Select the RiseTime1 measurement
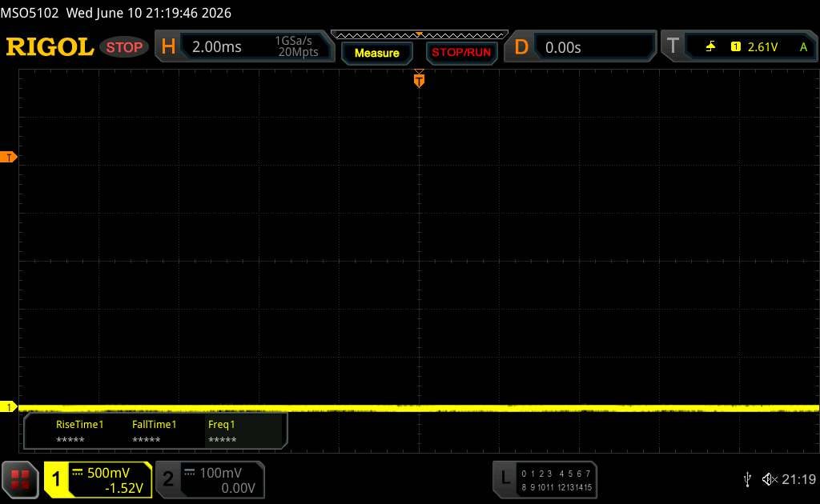Image resolution: width=820 pixels, height=504 pixels. 79,431
